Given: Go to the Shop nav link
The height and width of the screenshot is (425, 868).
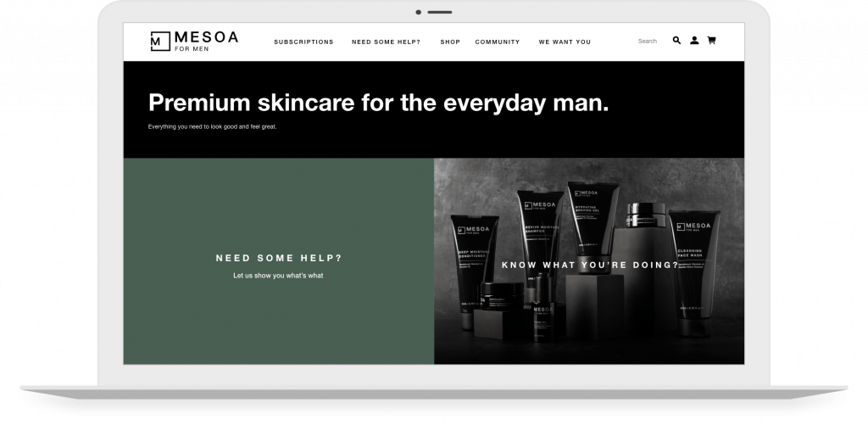Looking at the screenshot, I should pos(450,42).
